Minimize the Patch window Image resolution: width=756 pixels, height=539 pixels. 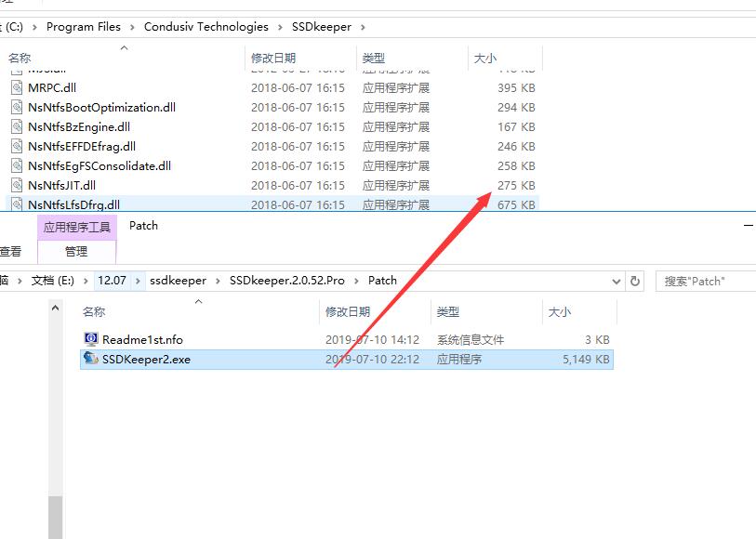tap(748, 226)
